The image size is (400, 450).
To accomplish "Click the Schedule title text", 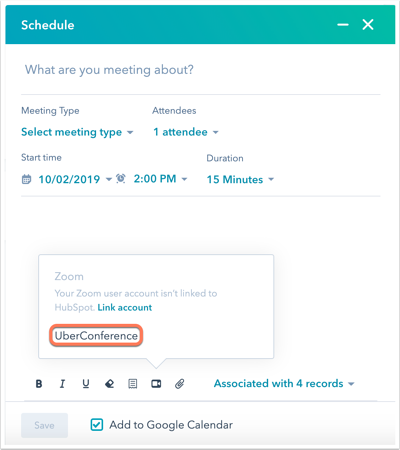I will coord(48,25).
